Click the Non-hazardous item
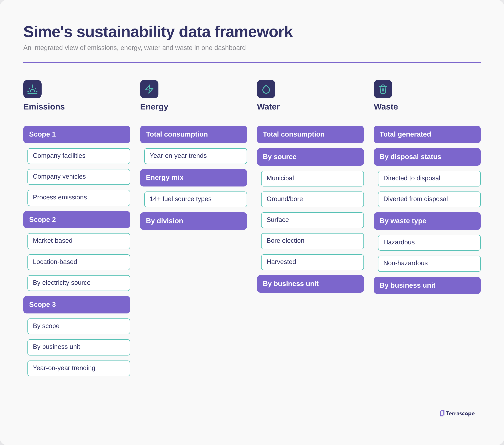The height and width of the screenshot is (445, 504). coord(429,264)
